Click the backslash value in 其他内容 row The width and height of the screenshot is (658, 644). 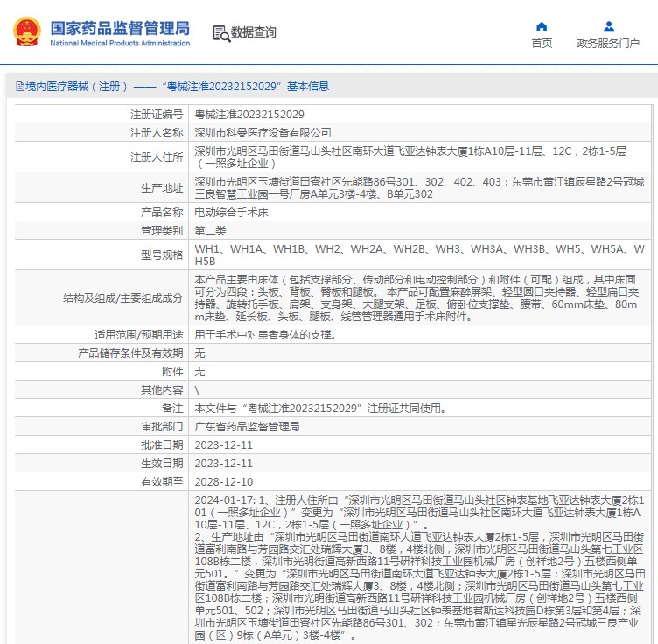pyautogui.click(x=197, y=390)
